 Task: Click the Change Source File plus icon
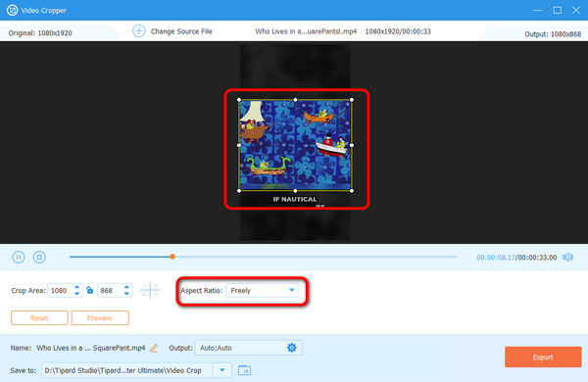coord(139,31)
